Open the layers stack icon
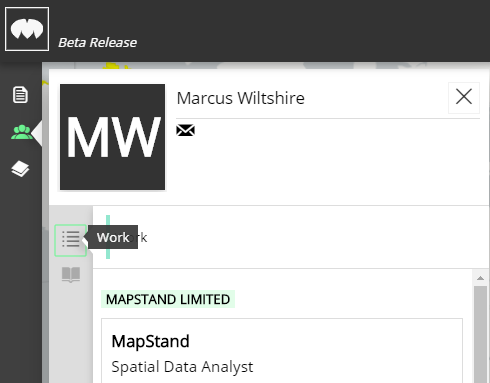Screen dimensions: 490x383 point(20,169)
